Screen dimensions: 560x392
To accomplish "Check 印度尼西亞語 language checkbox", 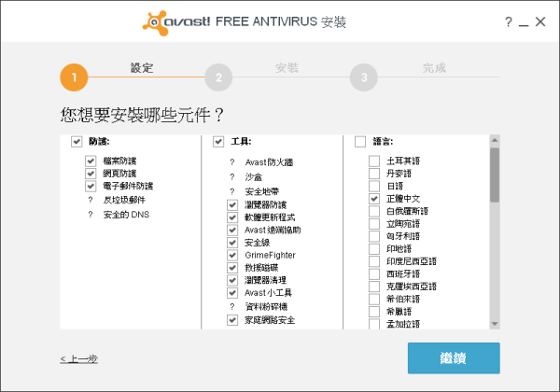I will pos(374,261).
